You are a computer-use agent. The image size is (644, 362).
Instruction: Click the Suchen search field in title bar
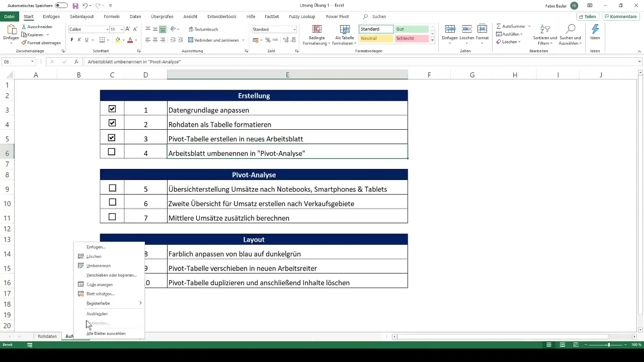378,17
